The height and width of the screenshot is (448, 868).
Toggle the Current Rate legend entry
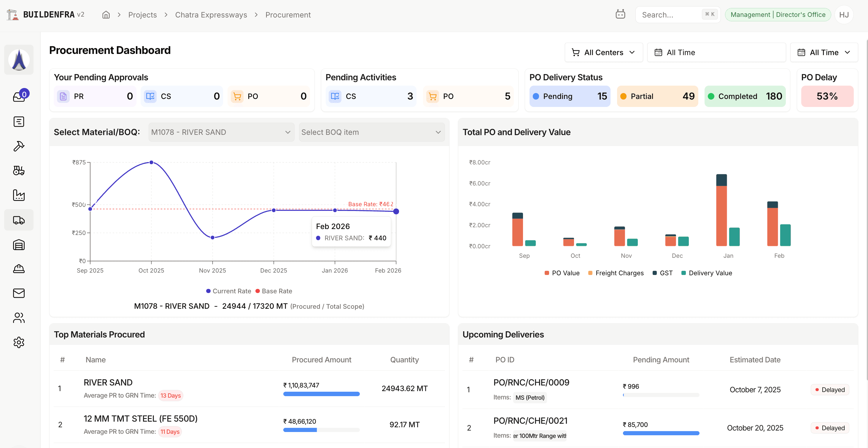tap(228, 291)
